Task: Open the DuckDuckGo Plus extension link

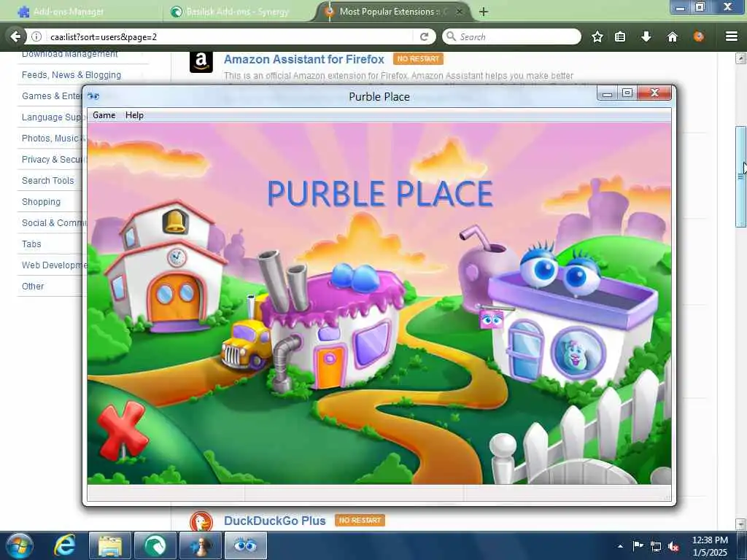Action: pos(275,521)
